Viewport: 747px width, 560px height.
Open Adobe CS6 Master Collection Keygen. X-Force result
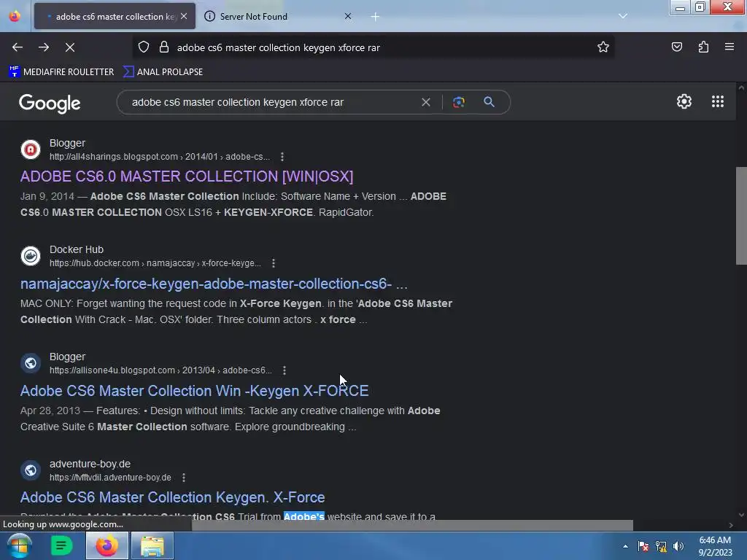pyautogui.click(x=172, y=497)
